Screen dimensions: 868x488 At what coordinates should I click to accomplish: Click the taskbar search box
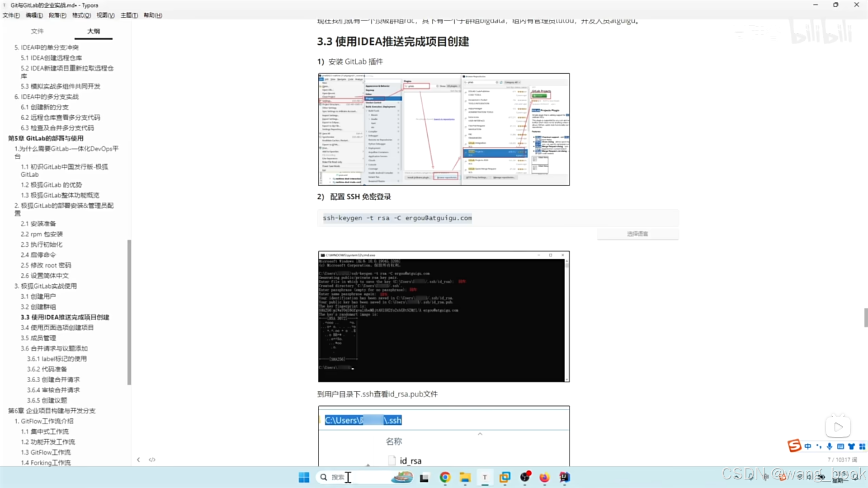(364, 477)
